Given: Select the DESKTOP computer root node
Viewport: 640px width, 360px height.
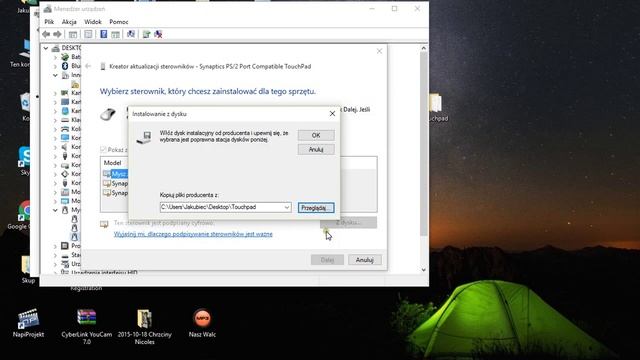Looking at the screenshot, I should point(66,48).
